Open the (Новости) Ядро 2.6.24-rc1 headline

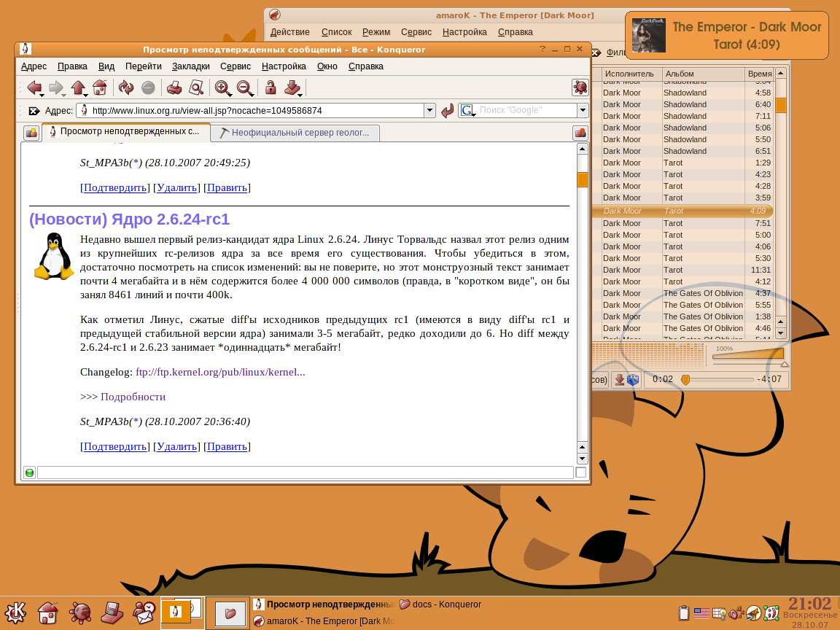tap(130, 219)
